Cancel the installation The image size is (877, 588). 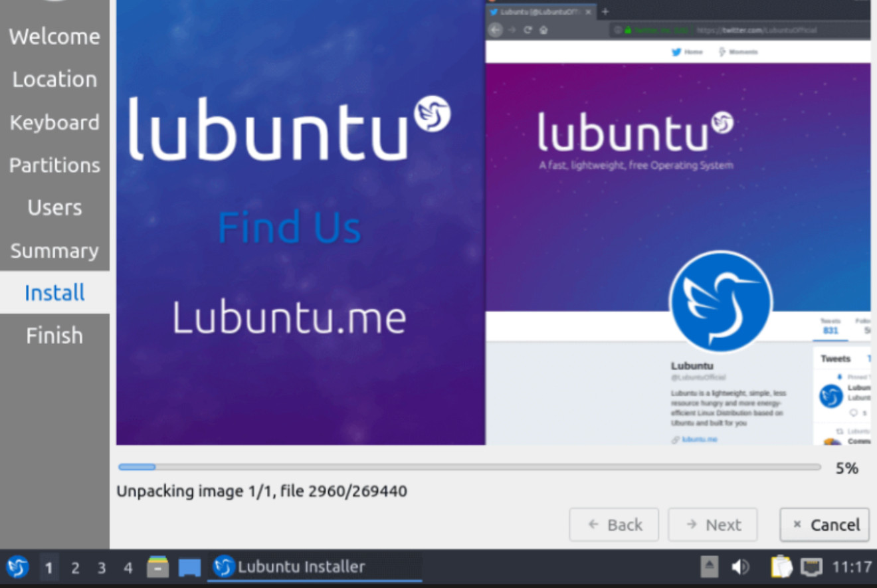click(x=825, y=525)
